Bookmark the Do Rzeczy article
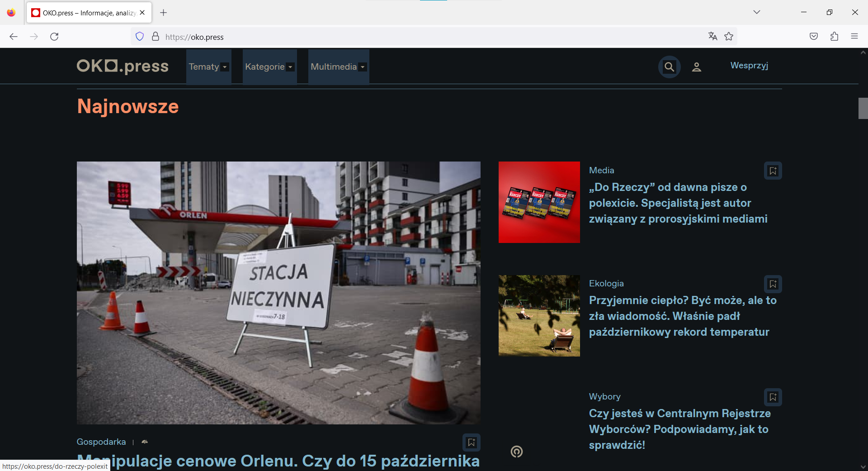Screen dimensions: 868x471 pos(773,171)
